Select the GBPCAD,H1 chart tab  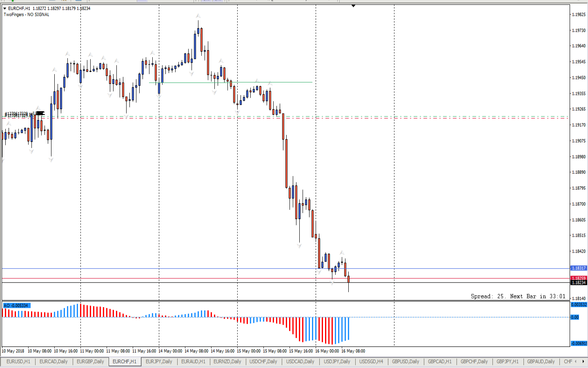(x=440, y=361)
